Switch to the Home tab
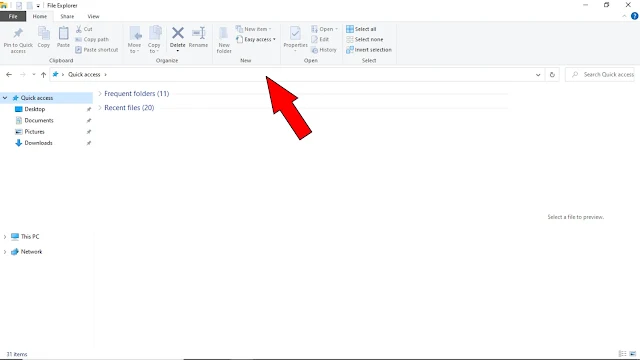The image size is (640, 360). click(40, 16)
